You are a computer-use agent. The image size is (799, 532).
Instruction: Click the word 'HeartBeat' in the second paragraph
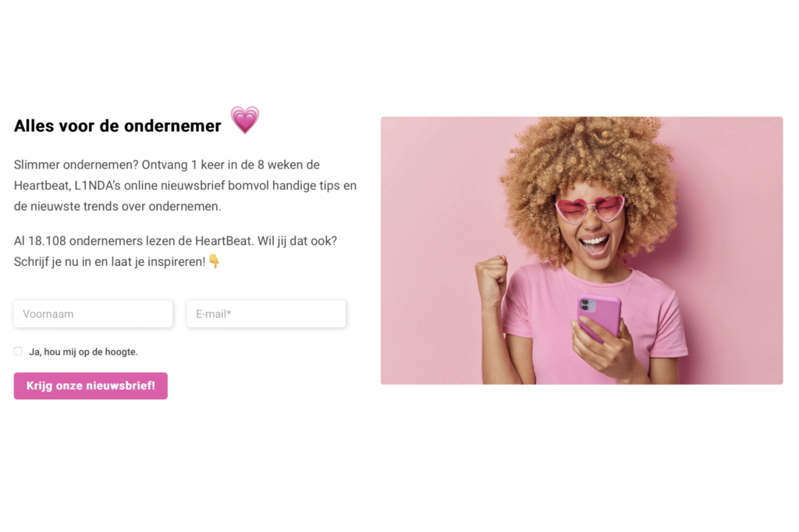pos(224,241)
